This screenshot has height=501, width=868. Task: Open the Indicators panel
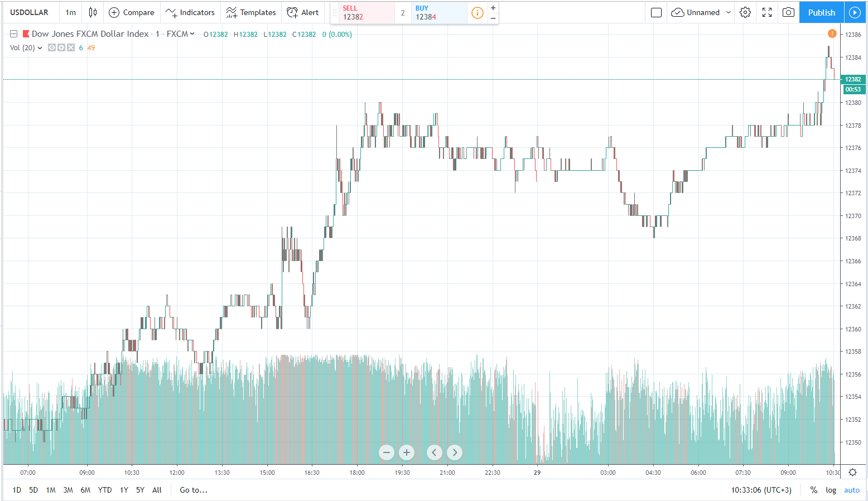tap(190, 12)
